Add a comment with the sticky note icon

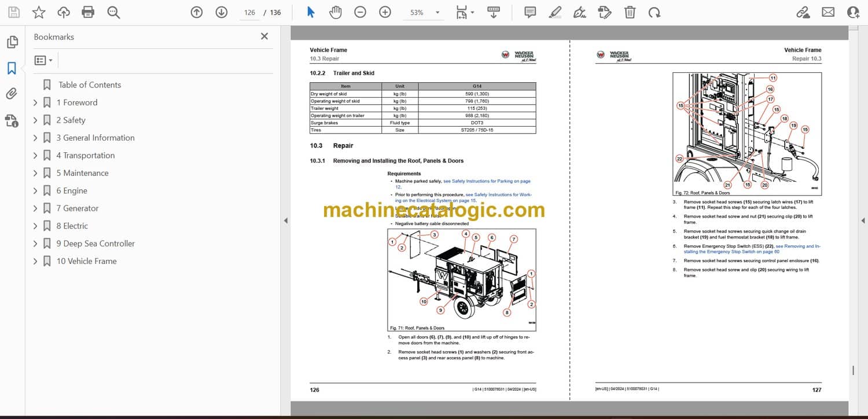click(529, 12)
